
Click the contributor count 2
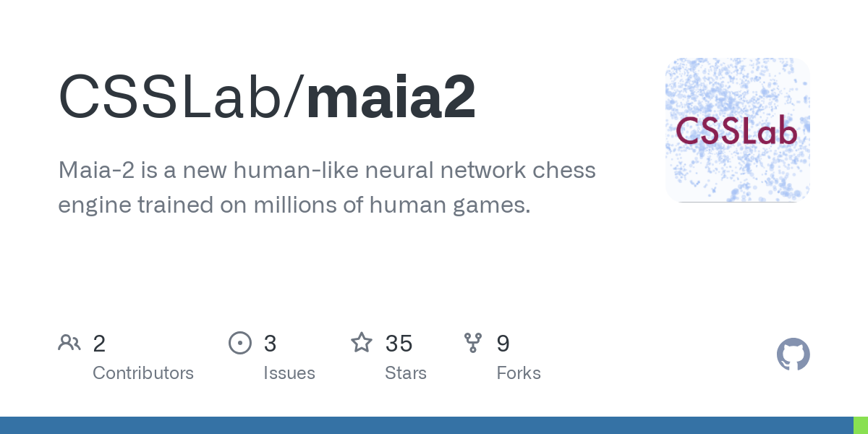(x=99, y=344)
